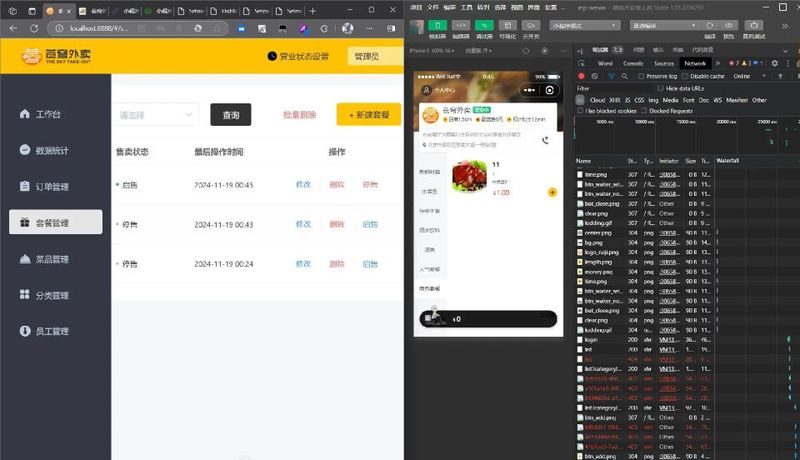800x460 pixels.
Task: Toggle the network filter funnel icon
Action: click(611, 76)
